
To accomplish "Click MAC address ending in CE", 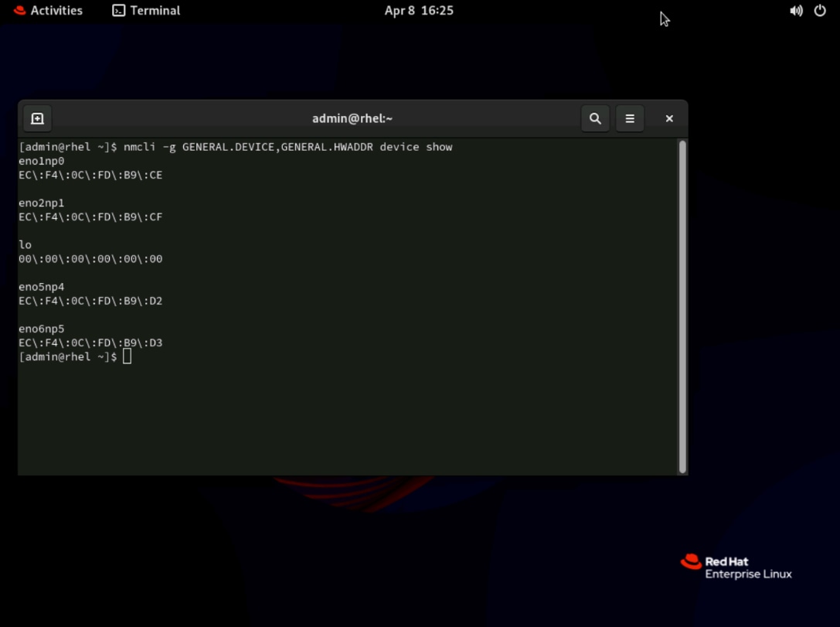I will click(90, 175).
